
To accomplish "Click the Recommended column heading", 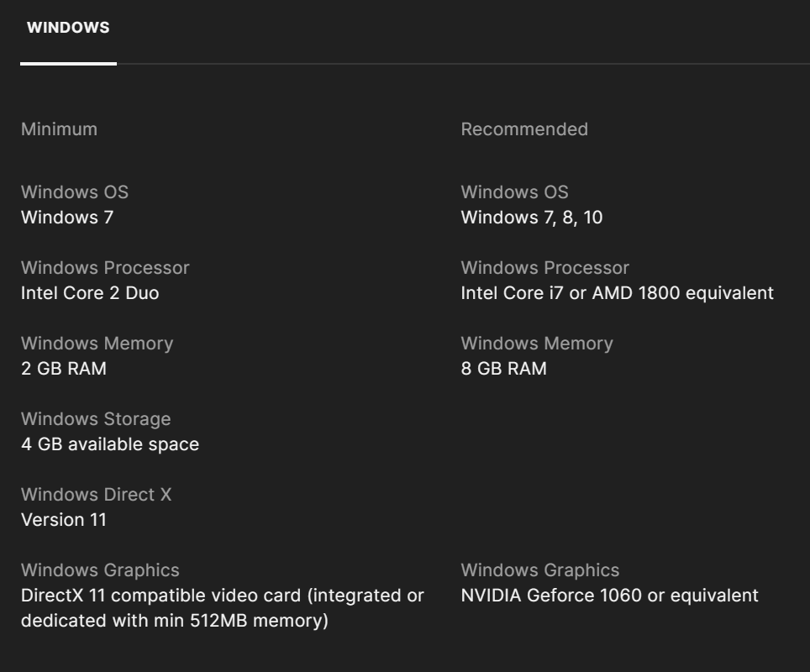I will pos(524,129).
